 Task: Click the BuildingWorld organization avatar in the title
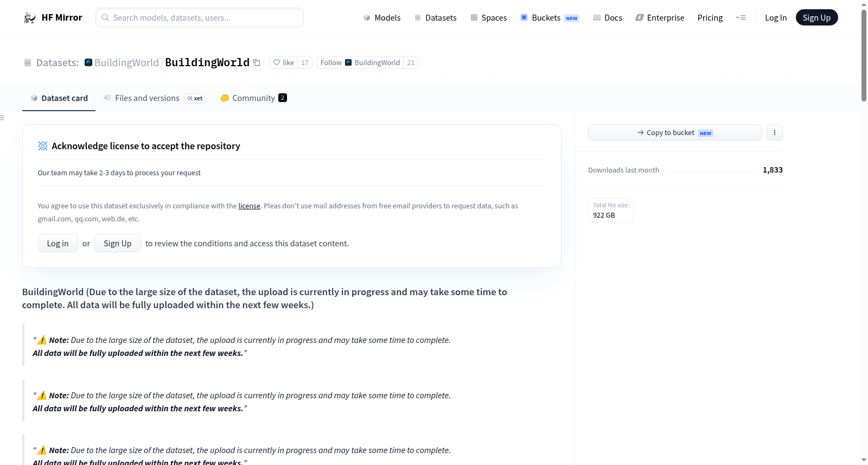88,62
